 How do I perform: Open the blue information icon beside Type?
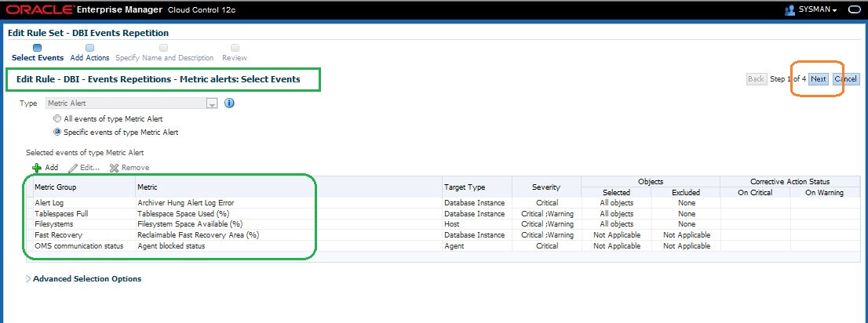point(230,103)
